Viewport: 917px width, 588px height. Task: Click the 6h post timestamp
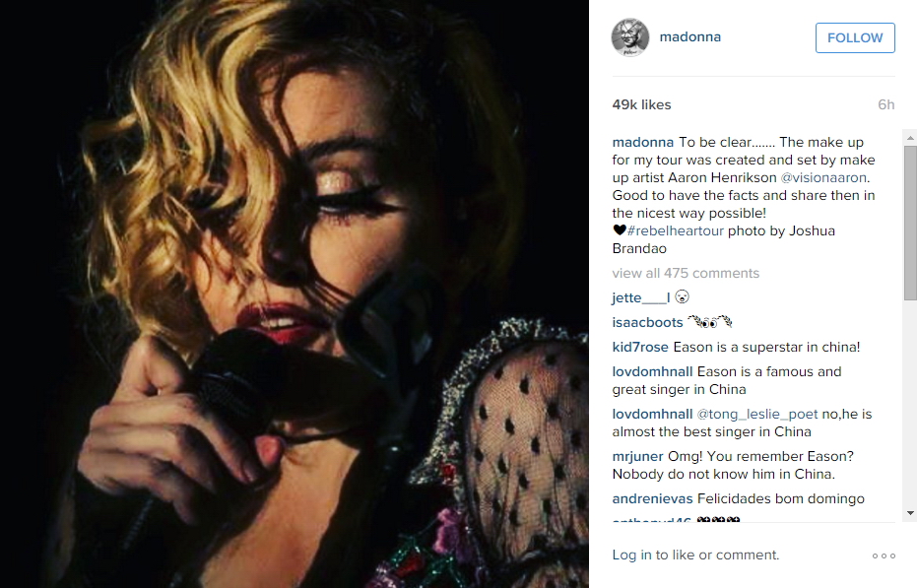click(x=886, y=104)
